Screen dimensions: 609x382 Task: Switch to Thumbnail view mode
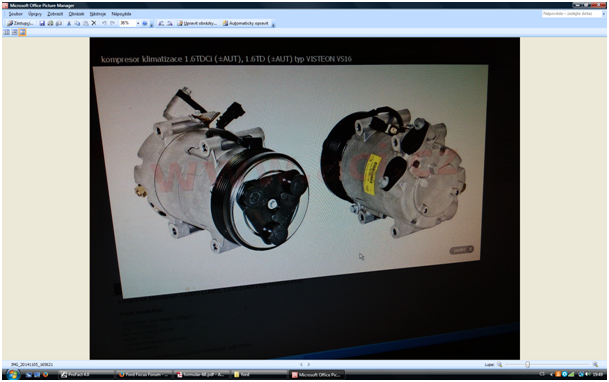(x=7, y=32)
